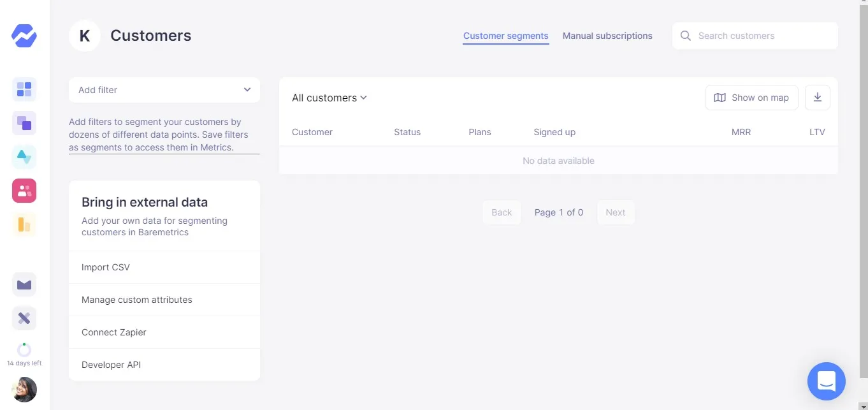Click the Show on map button
This screenshot has width=868, height=410.
click(x=752, y=98)
